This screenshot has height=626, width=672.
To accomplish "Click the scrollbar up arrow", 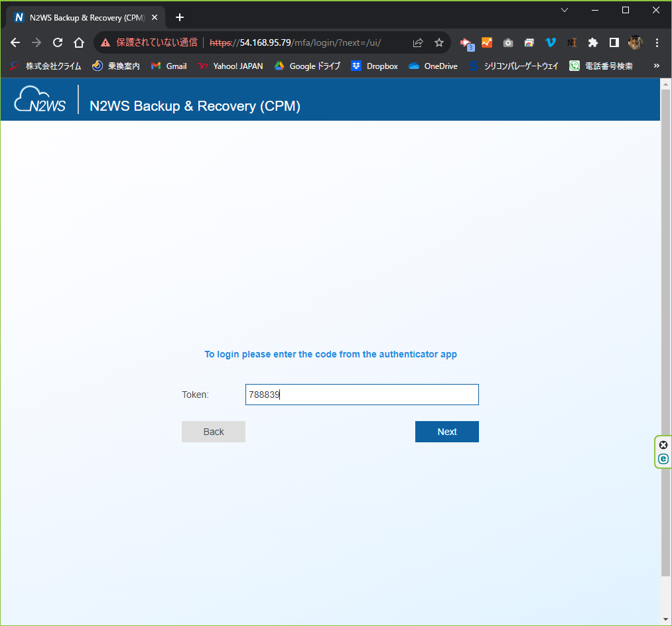I will tap(665, 84).
